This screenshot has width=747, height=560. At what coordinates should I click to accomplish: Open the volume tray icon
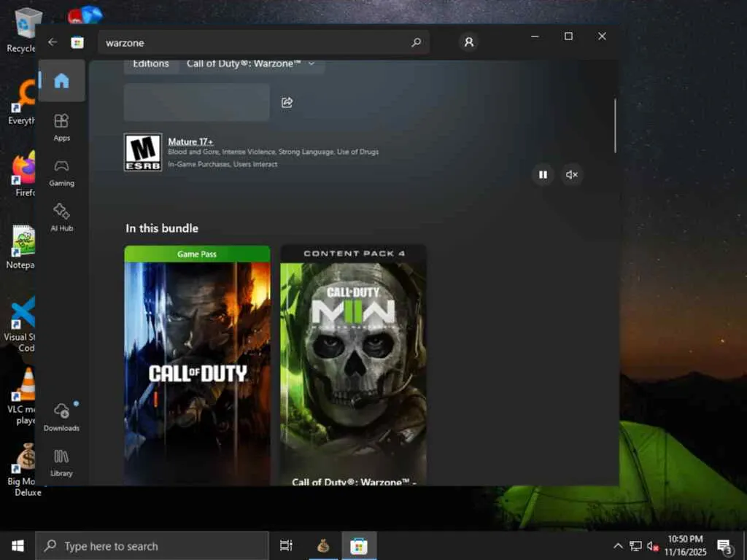click(x=652, y=545)
